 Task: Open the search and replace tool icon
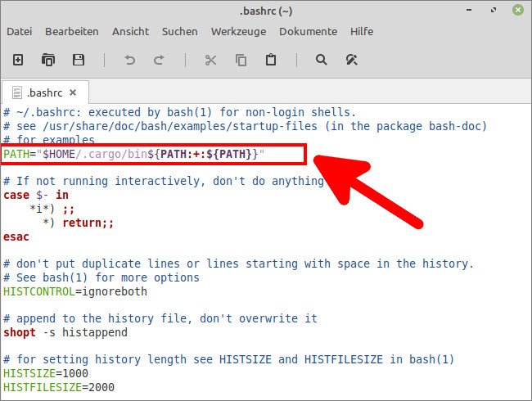(x=351, y=60)
